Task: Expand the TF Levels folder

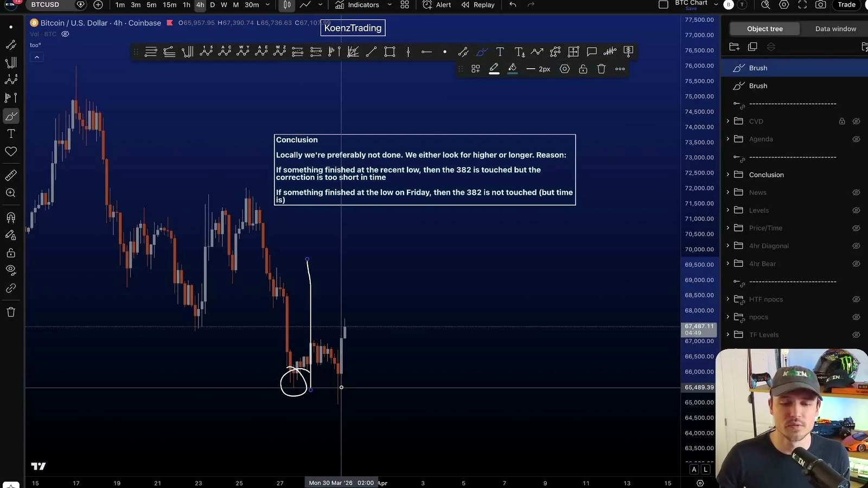Action: (x=728, y=335)
